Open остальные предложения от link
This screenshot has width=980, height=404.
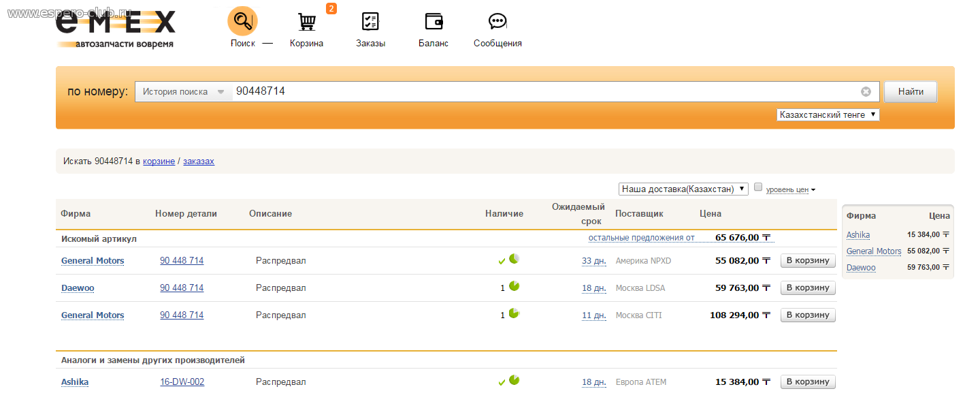[x=642, y=238]
